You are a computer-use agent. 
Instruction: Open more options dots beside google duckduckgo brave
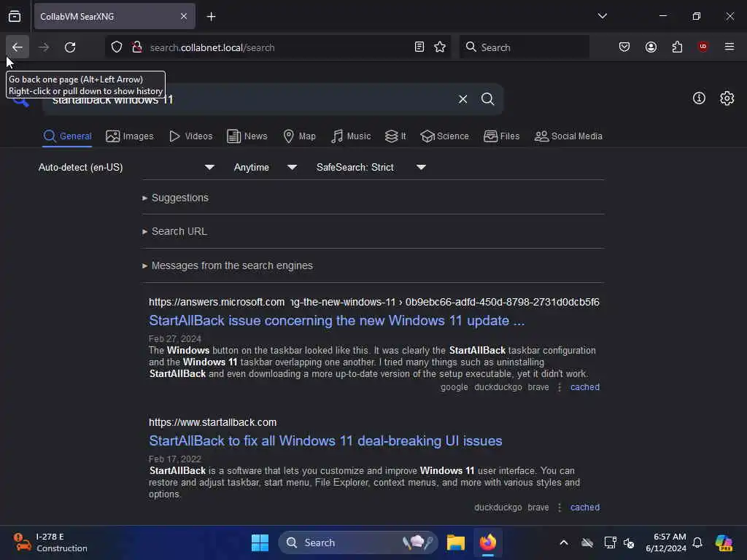tap(560, 387)
